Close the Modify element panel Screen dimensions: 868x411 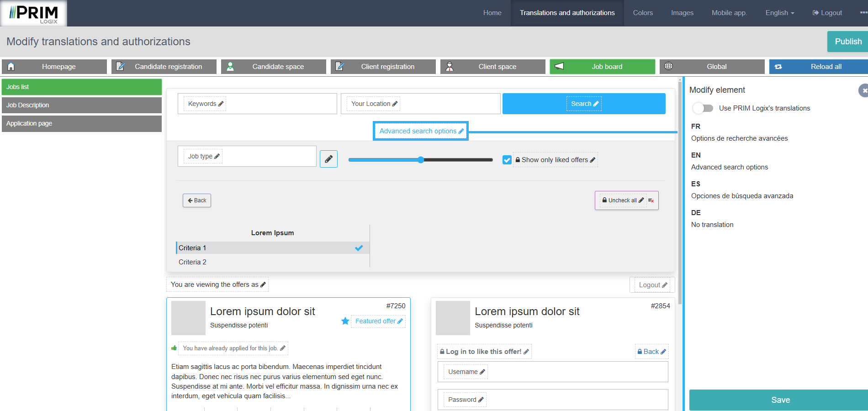point(863,90)
